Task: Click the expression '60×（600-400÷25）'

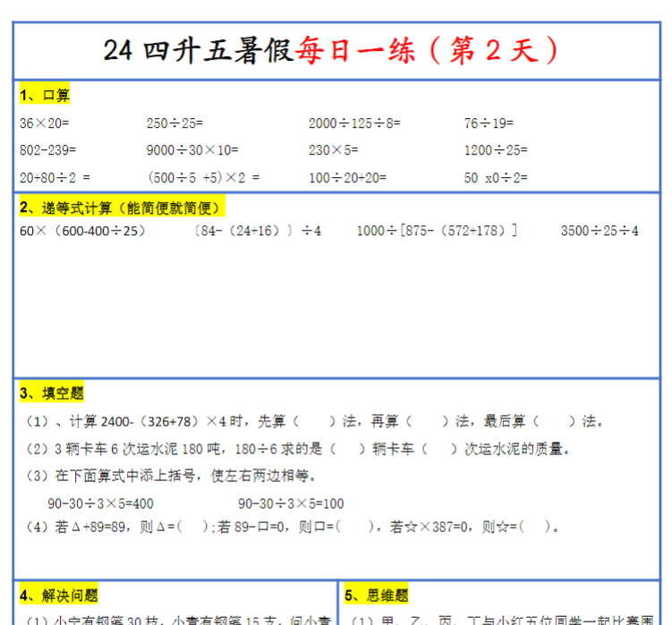Action: tap(82, 231)
